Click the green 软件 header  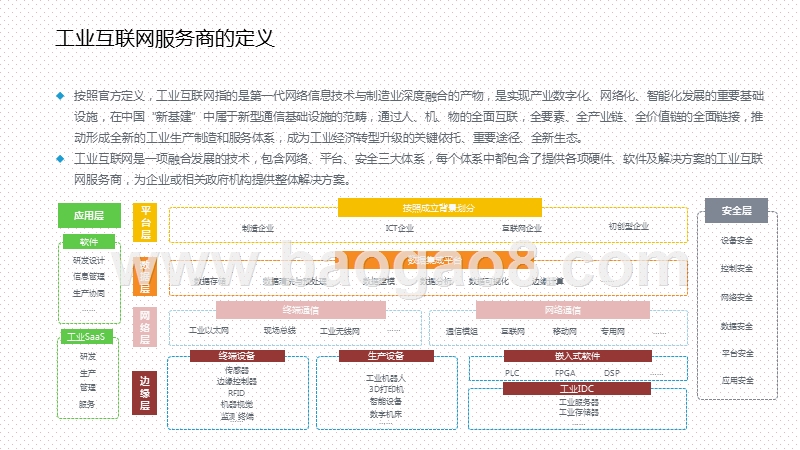click(x=89, y=241)
